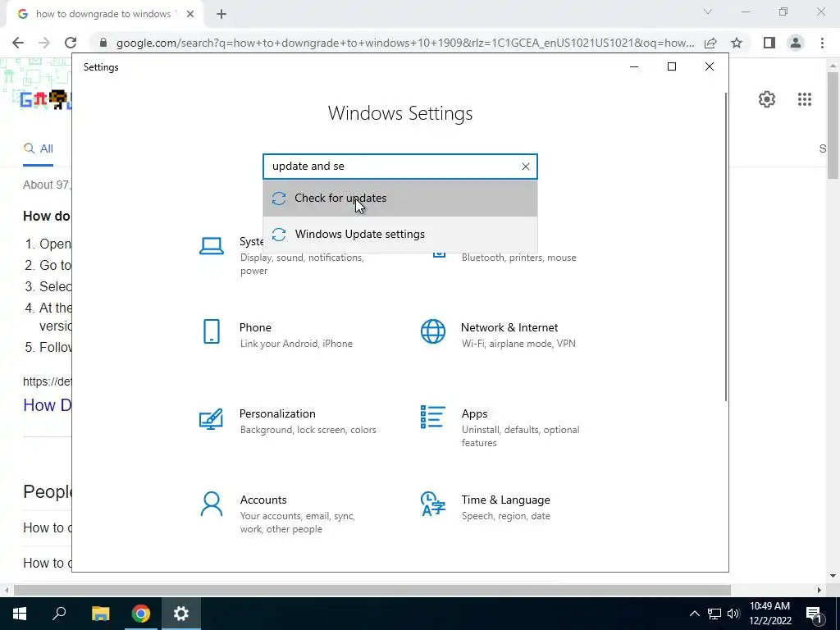Close the 'how to downgrade' Chrome tab

click(189, 15)
